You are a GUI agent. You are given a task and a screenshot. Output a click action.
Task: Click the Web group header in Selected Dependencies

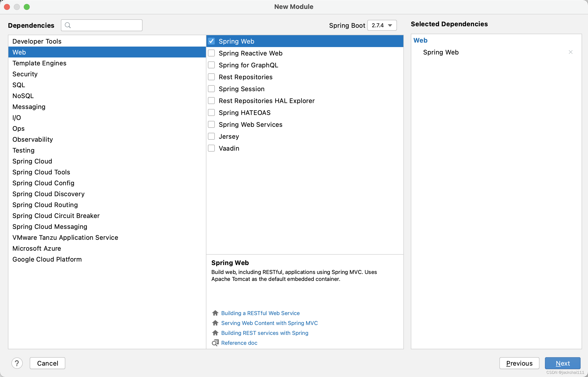[420, 40]
